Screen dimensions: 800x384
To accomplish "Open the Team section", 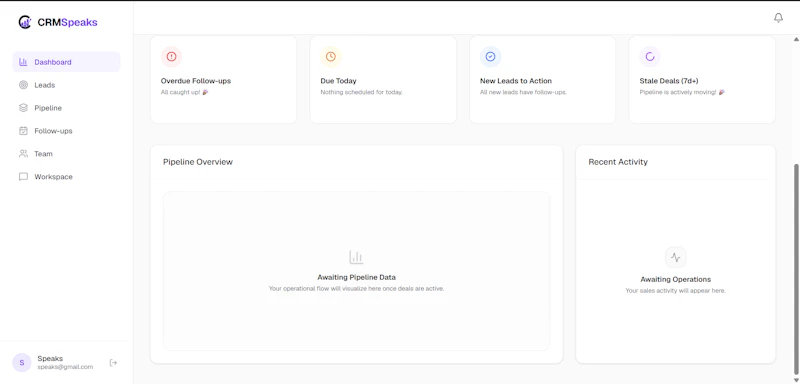I will click(66, 153).
